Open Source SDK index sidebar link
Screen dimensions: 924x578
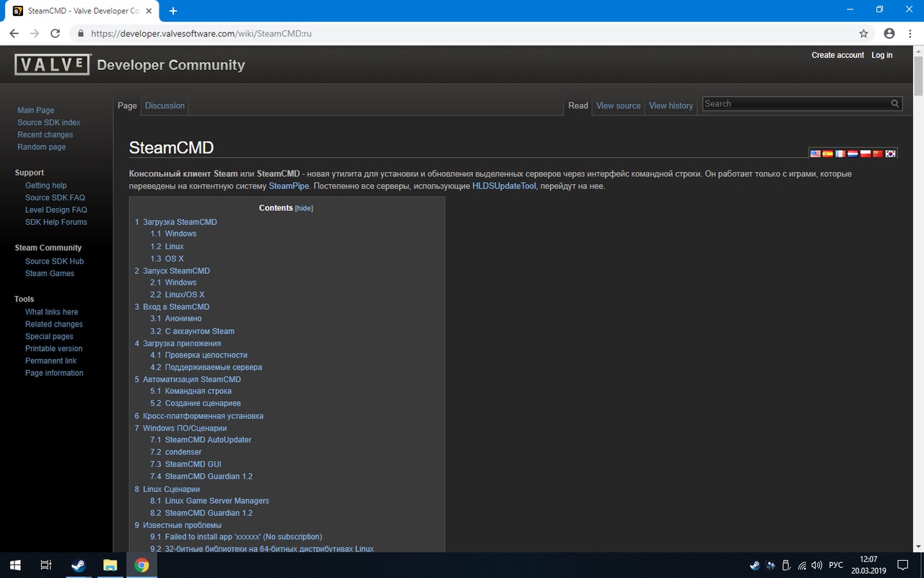(49, 123)
